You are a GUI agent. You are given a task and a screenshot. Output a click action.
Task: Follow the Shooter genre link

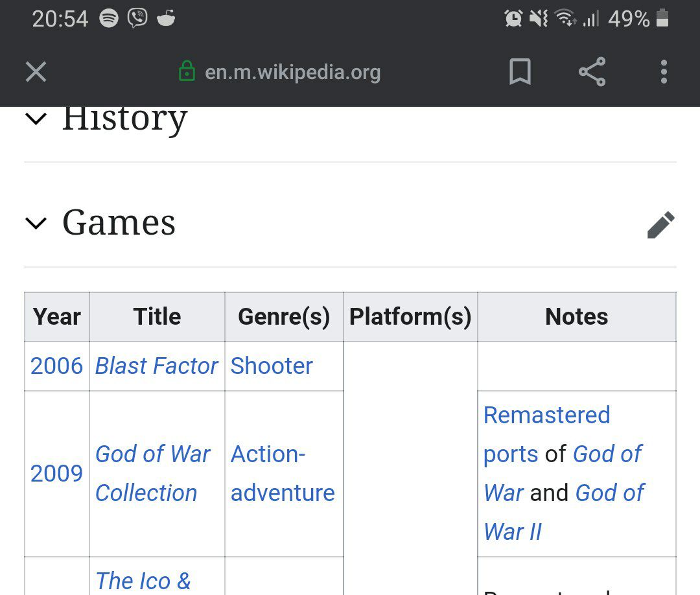tap(272, 366)
